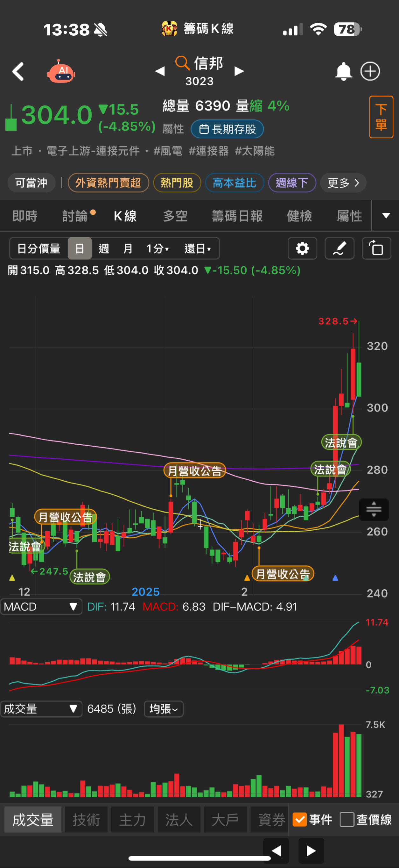Enable the 查價線 checkbox
This screenshot has width=399, height=868.
coord(347,820)
